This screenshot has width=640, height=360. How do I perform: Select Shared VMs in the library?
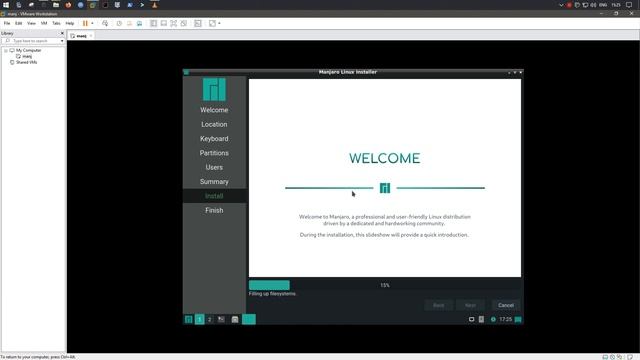27,62
